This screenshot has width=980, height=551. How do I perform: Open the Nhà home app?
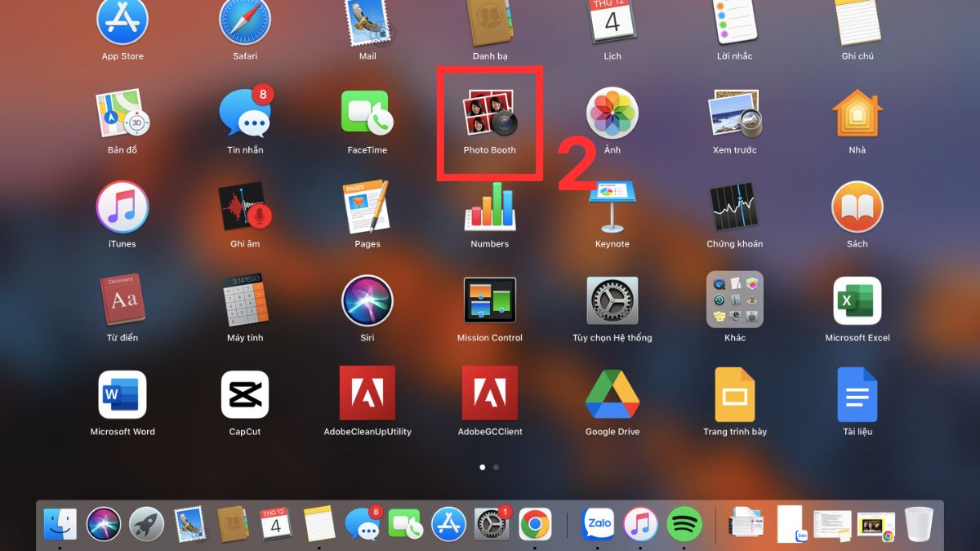[857, 113]
